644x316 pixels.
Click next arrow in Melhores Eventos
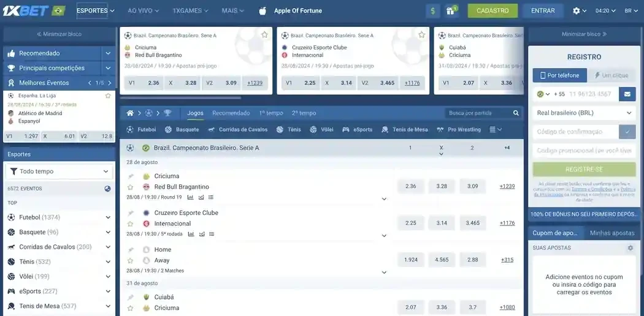tap(110, 83)
